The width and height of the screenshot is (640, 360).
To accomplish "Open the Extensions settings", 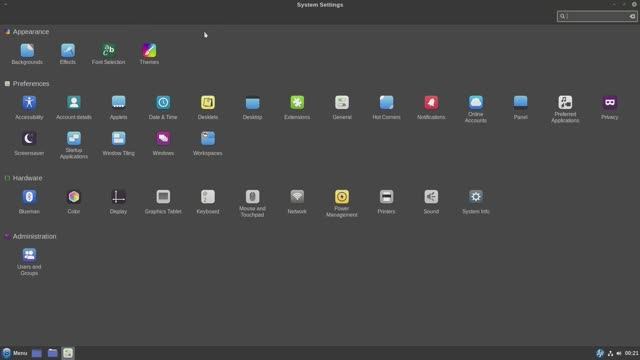I will click(297, 108).
